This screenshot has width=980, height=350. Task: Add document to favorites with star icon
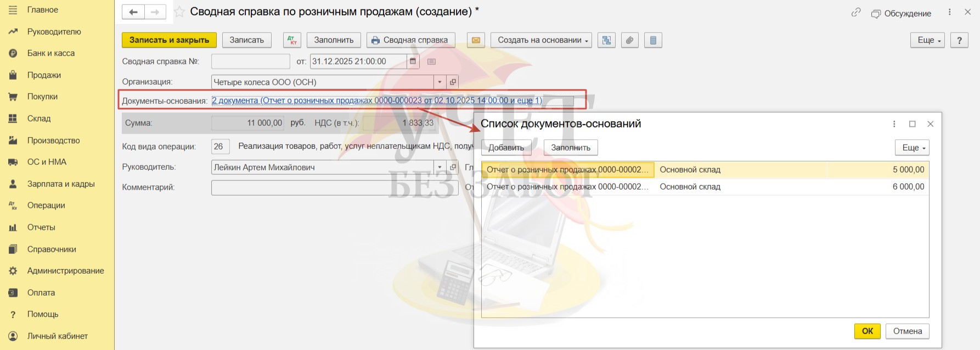click(179, 12)
